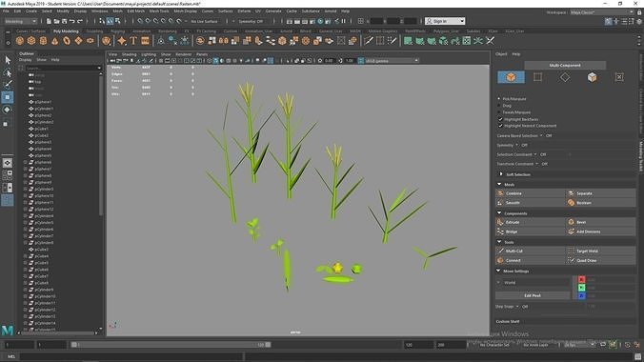Open the Modeling menu set dropdown

20,21
